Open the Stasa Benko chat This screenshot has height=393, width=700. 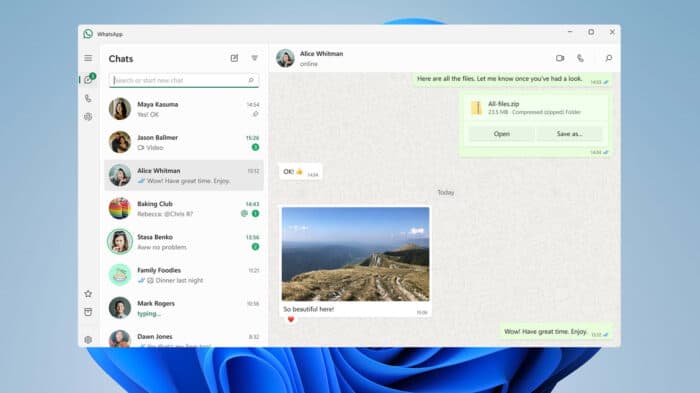[184, 242]
